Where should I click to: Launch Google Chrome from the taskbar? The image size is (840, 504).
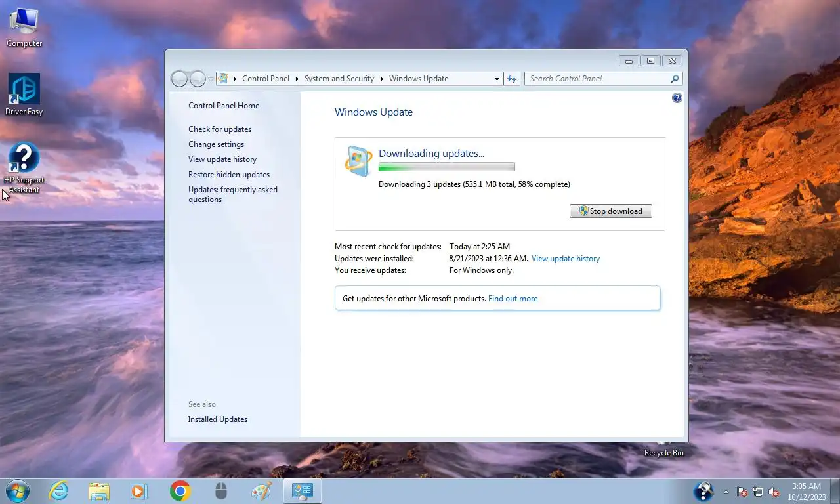tap(180, 491)
